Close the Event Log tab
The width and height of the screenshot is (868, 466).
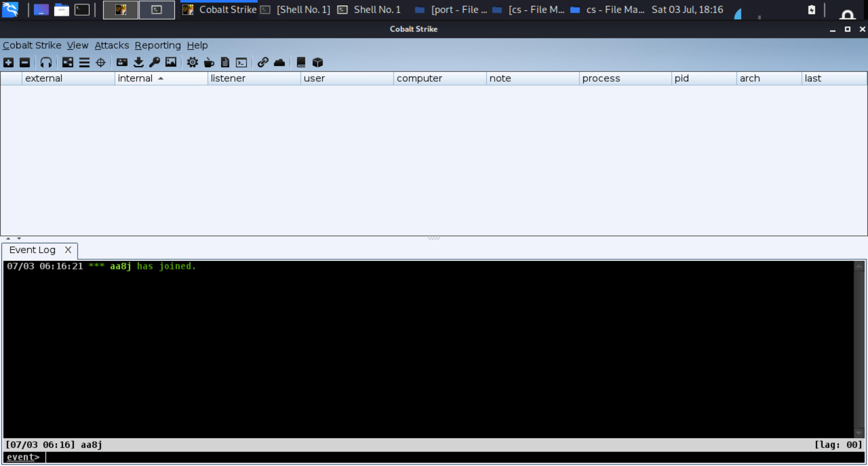[68, 250]
